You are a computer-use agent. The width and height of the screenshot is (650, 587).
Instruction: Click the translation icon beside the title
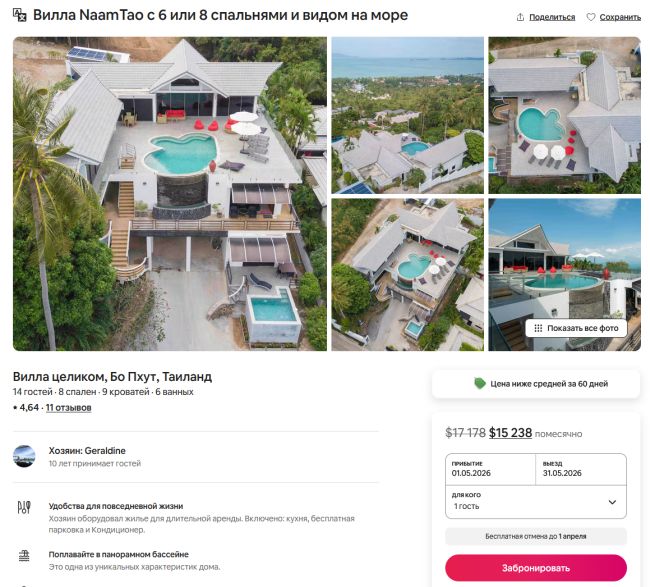[x=20, y=17]
